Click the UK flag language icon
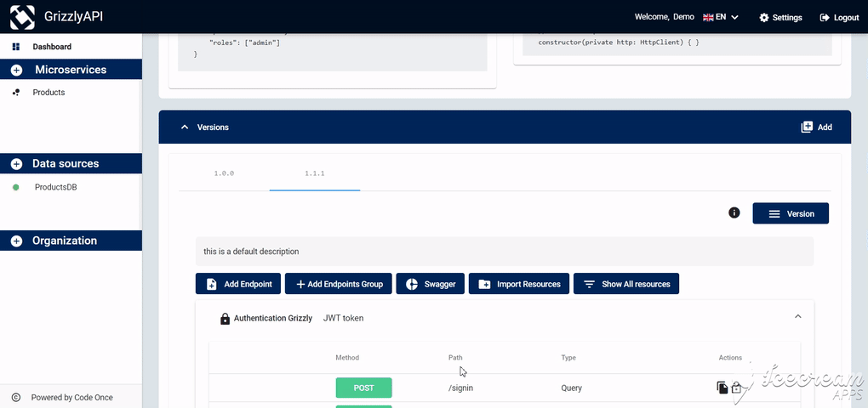 [x=708, y=18]
